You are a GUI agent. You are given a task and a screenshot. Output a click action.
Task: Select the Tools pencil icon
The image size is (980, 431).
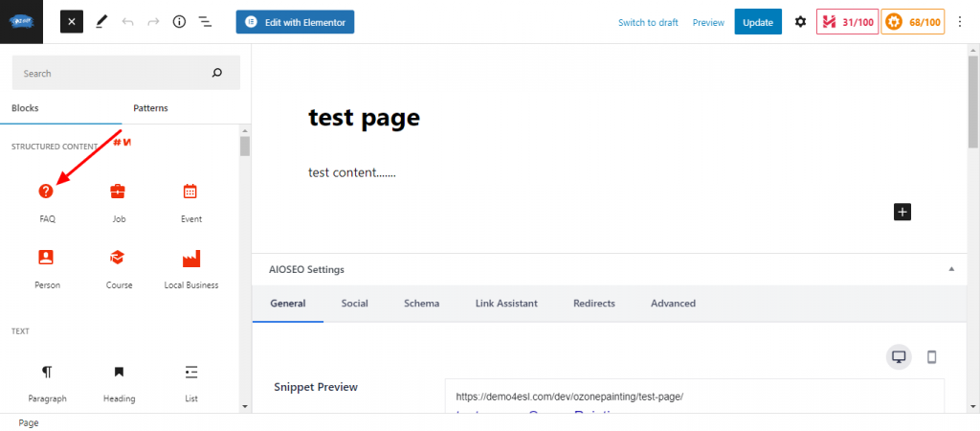(x=101, y=22)
